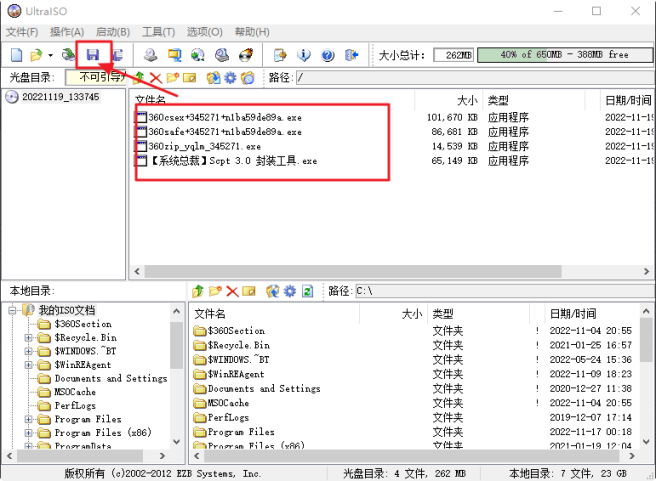This screenshot has width=656, height=481.
Task: Select the PerfLogs folder in the local tree
Action: [75, 405]
